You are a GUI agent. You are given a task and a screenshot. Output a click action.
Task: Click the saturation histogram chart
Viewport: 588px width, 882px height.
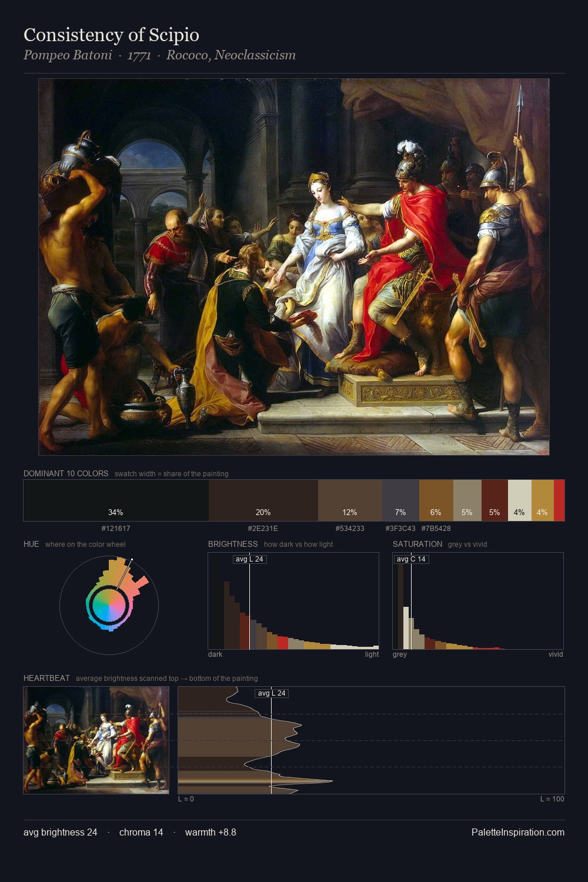click(x=478, y=601)
